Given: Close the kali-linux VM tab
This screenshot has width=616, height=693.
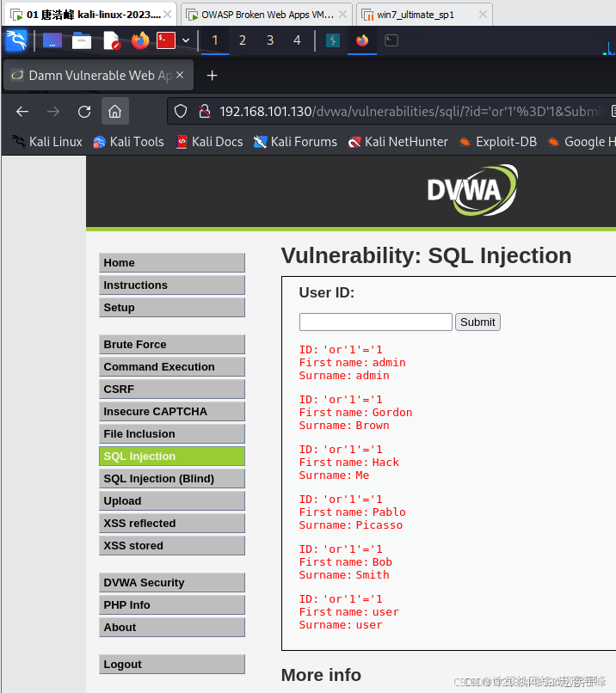Looking at the screenshot, I should tap(167, 15).
